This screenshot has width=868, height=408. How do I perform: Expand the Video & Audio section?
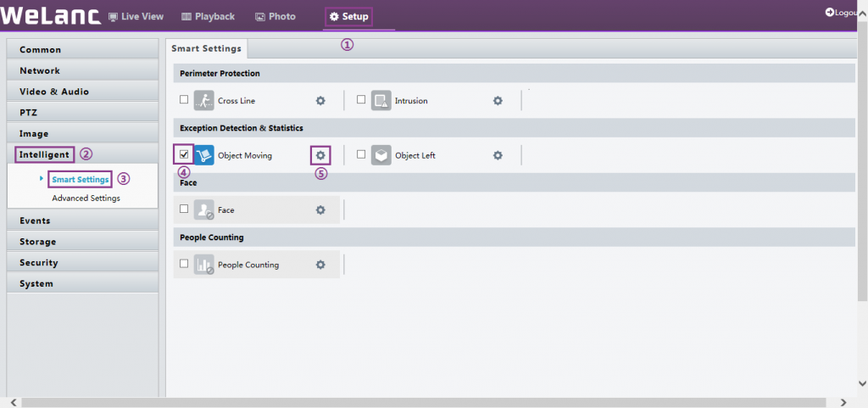coord(82,92)
